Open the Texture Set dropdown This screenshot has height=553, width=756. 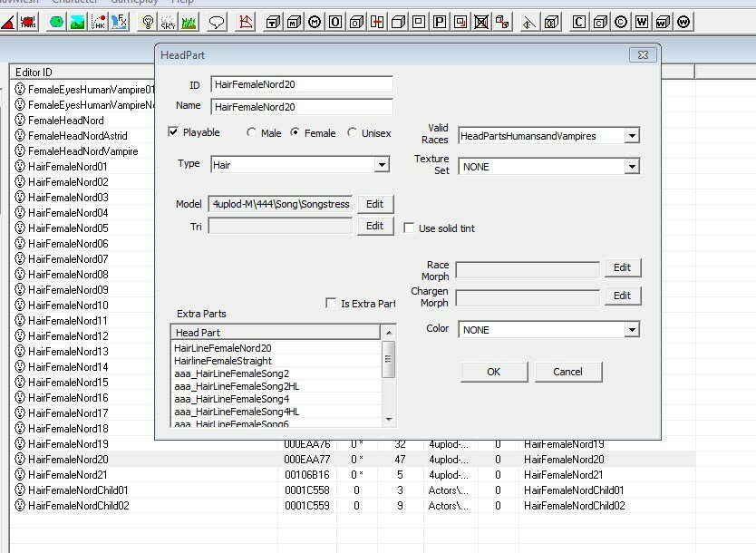[x=632, y=167]
